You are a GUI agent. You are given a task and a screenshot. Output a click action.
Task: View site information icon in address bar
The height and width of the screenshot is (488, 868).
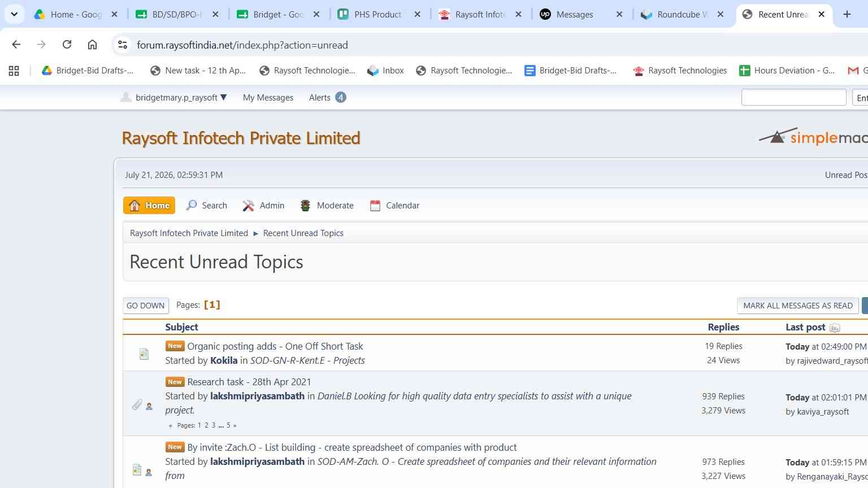(x=122, y=45)
